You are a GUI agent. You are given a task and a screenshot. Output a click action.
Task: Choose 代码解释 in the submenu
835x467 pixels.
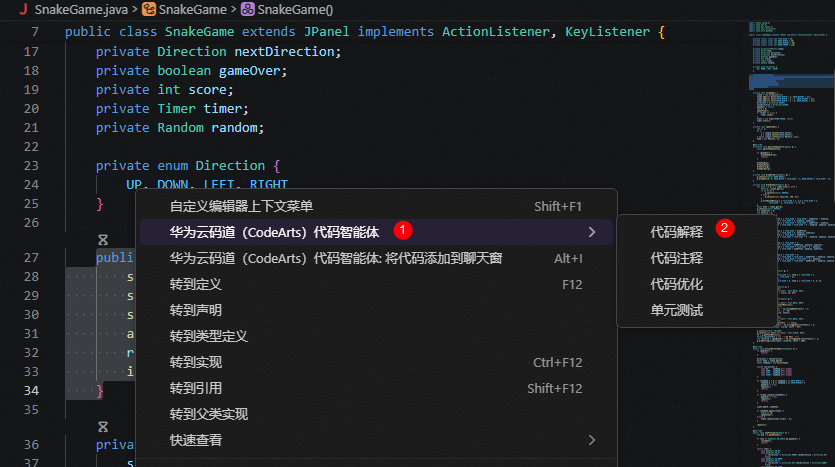(697, 232)
